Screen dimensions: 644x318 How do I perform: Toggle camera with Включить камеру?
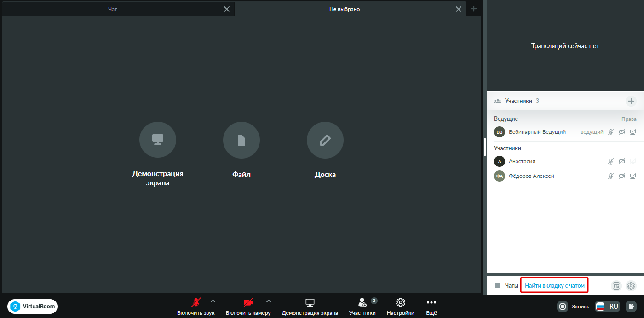(248, 307)
